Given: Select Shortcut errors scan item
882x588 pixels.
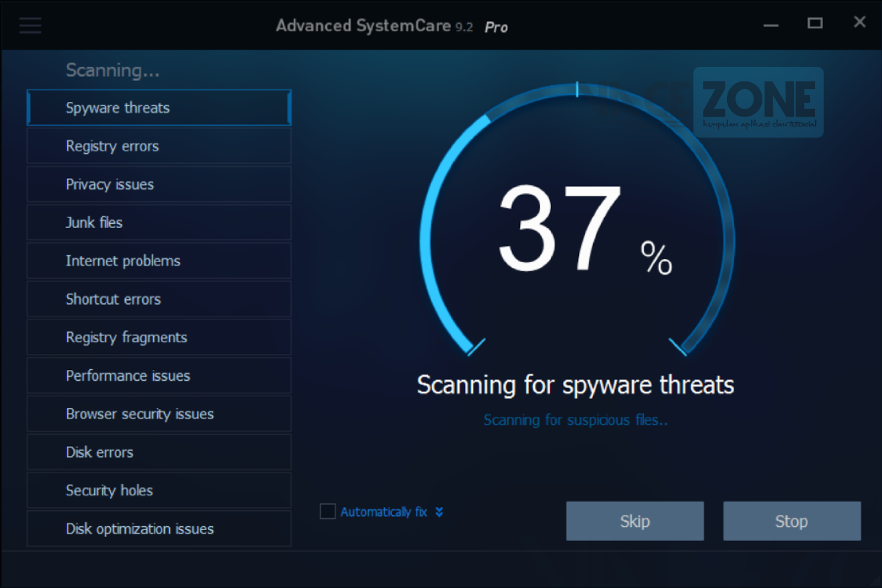Looking at the screenshot, I should point(159,299).
